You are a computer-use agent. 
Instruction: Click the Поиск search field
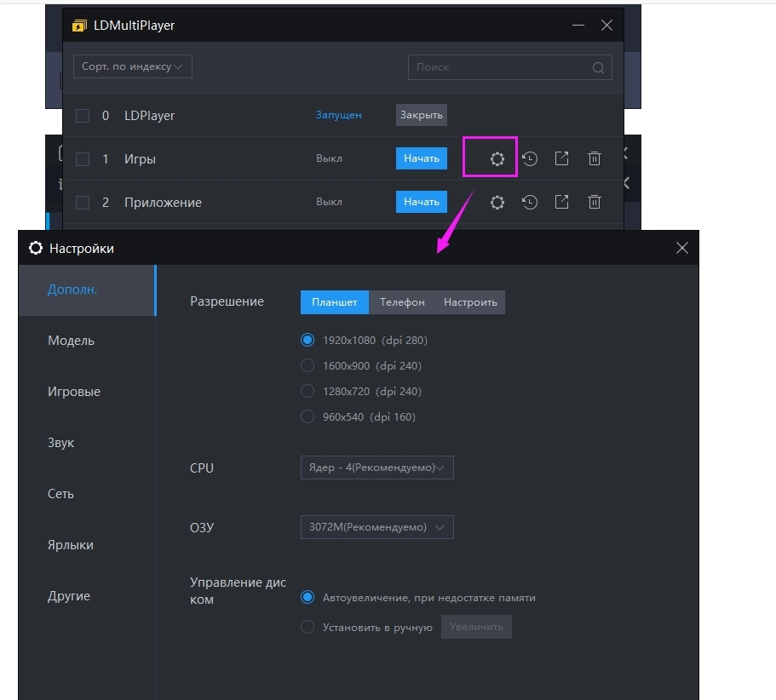pos(498,67)
